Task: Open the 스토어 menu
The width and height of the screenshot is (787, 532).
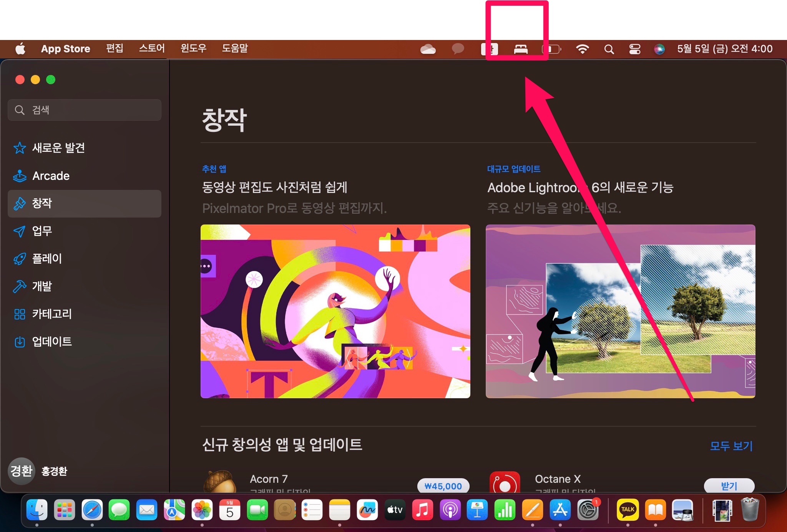Action: tap(152, 48)
